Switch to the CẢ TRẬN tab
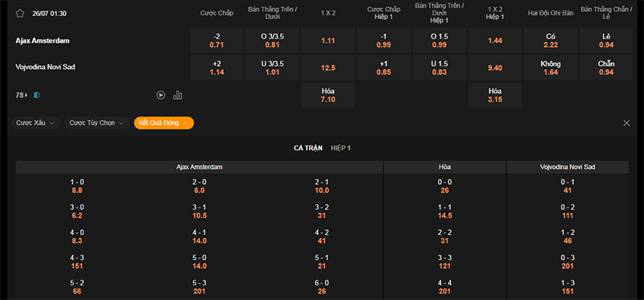Viewport: 644px width, 300px height. click(308, 148)
